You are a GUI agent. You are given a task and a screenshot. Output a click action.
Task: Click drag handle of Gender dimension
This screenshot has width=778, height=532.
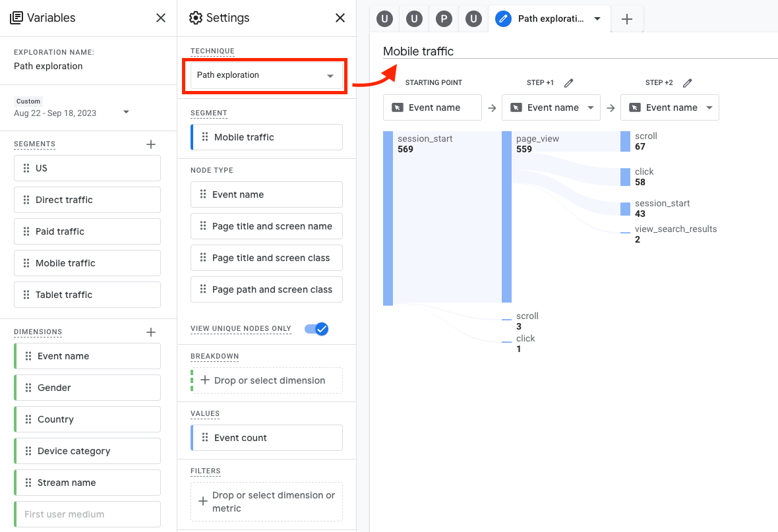28,388
